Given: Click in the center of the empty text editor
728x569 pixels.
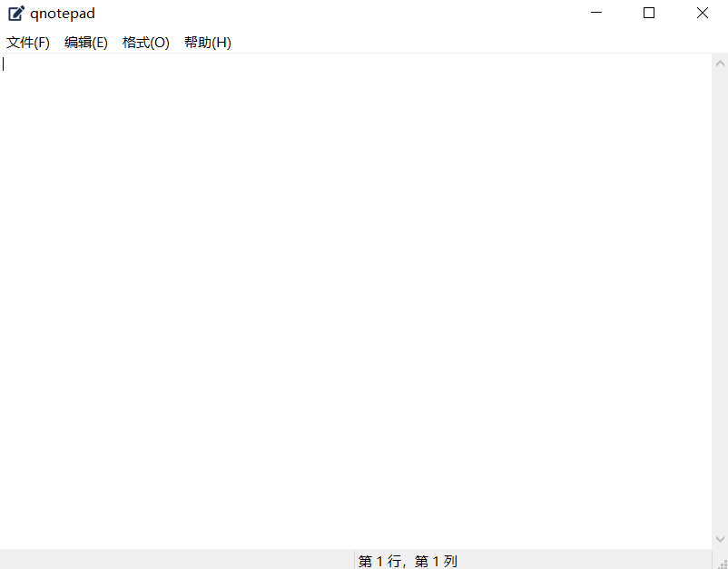Looking at the screenshot, I should click(356, 299).
